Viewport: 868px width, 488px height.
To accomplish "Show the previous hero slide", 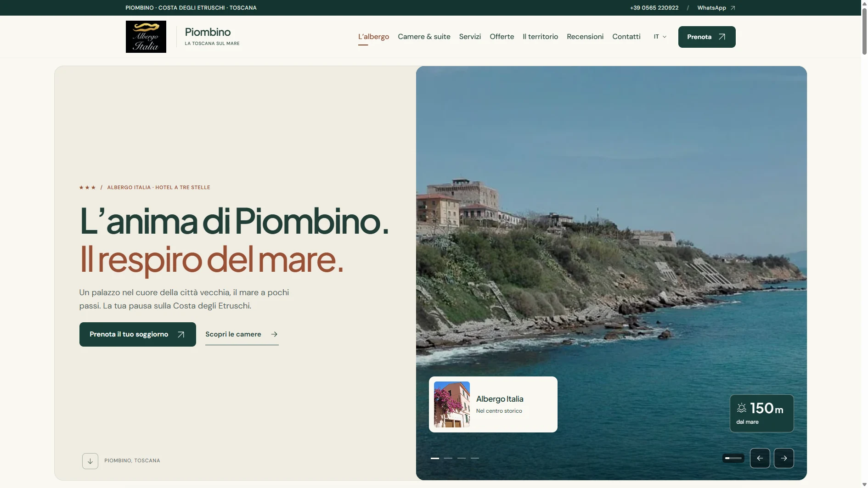I will click(x=760, y=458).
